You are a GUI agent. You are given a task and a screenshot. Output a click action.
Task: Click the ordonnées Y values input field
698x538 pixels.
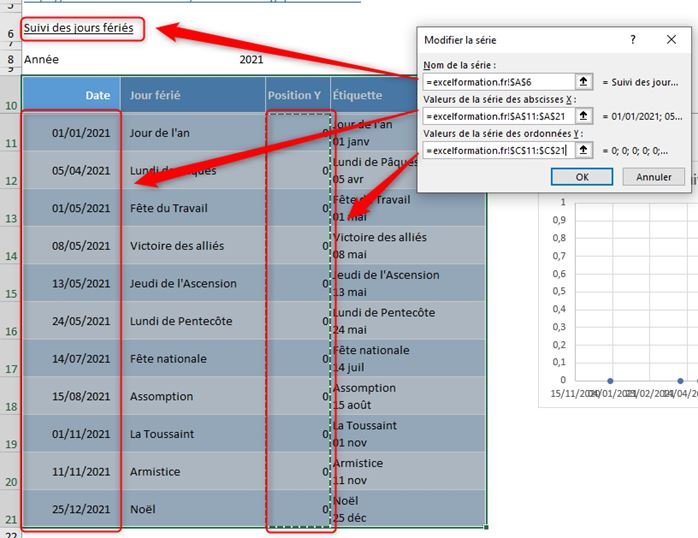(x=498, y=150)
